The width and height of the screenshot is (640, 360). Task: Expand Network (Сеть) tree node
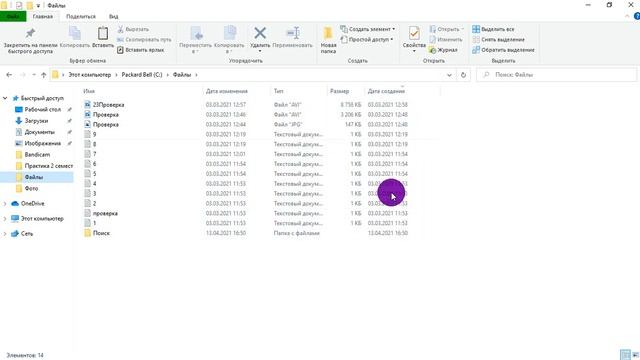click(5, 233)
